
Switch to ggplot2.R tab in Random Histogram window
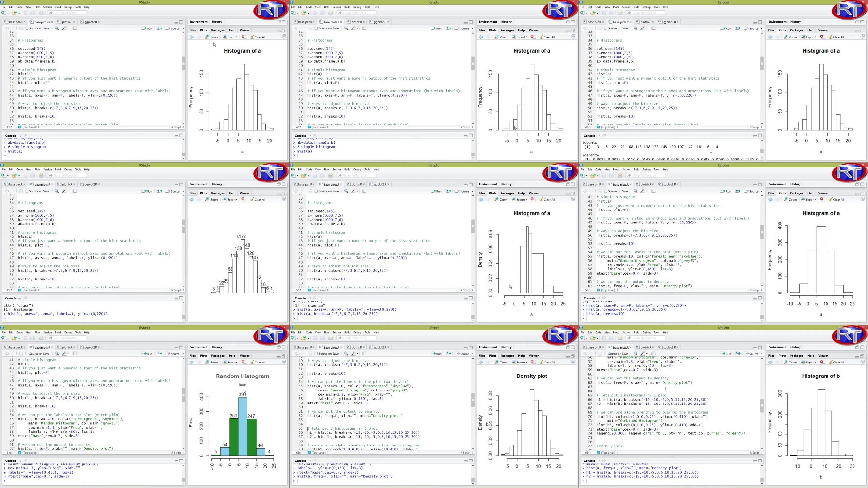[90, 347]
